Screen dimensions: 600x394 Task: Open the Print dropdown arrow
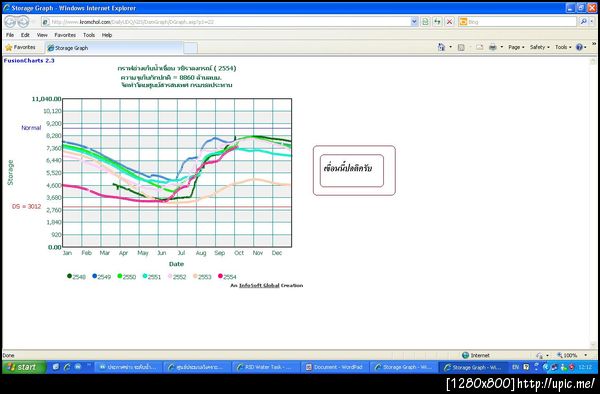pos(502,47)
